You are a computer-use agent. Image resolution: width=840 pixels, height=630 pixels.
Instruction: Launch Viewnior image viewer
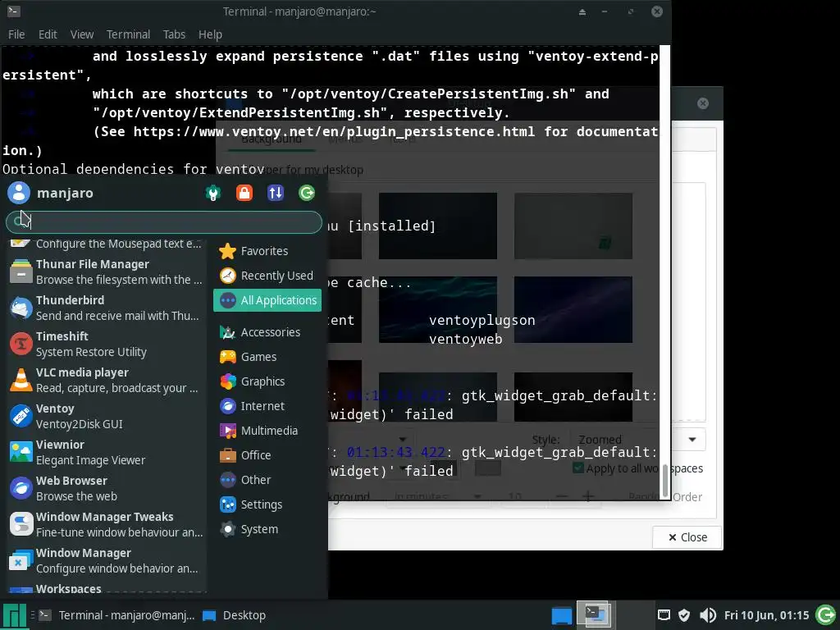pyautogui.click(x=106, y=452)
